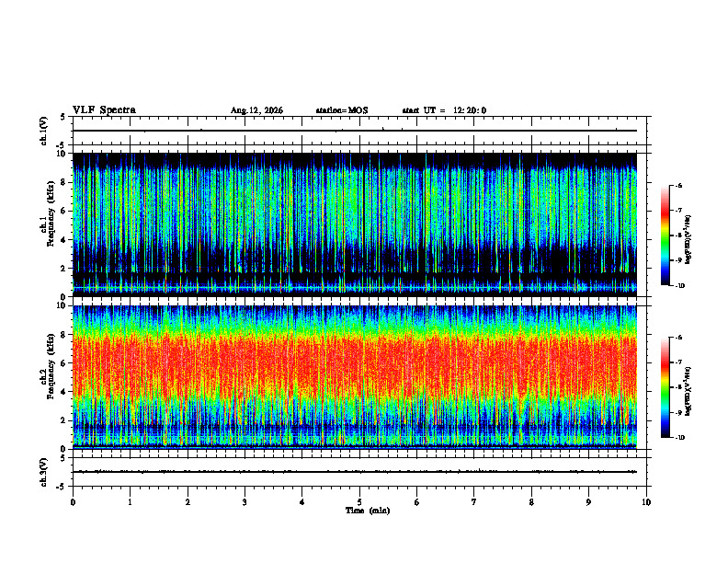728x563 pixels.
Task: Click the '0' tick on the time axis
Action: pos(73,502)
